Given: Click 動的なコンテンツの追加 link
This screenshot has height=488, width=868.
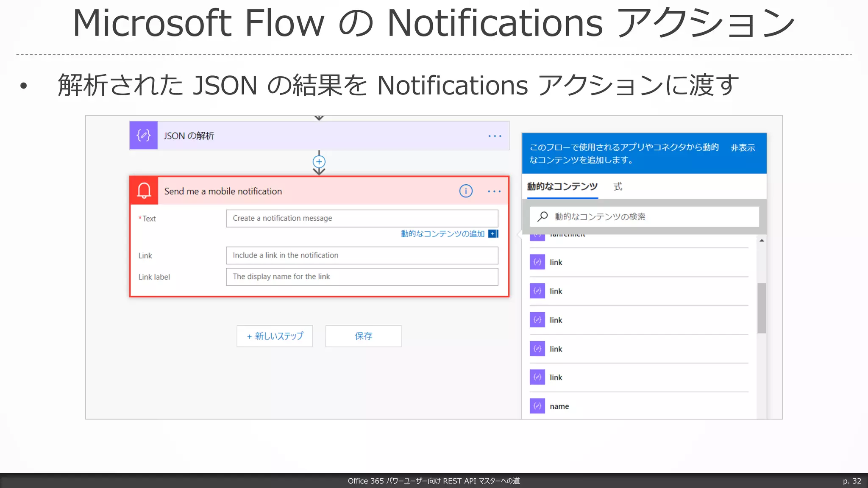Looking at the screenshot, I should click(x=442, y=234).
